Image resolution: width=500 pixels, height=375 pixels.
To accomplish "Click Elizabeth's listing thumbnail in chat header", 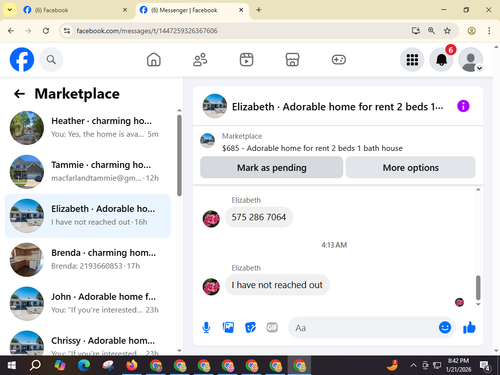I will [215, 106].
